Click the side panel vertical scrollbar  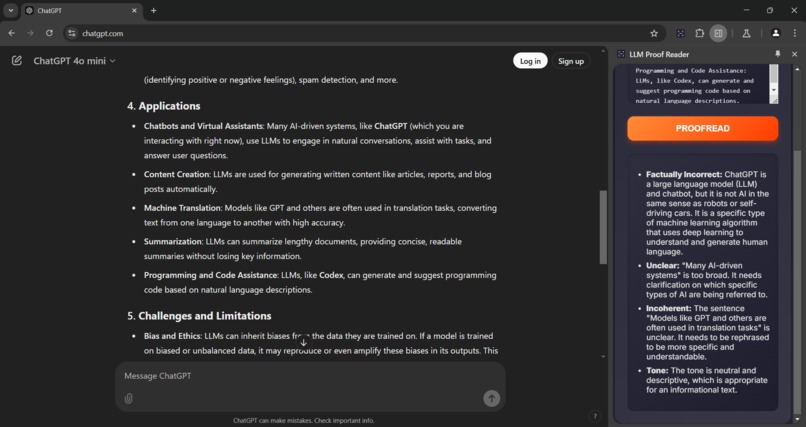(797, 283)
